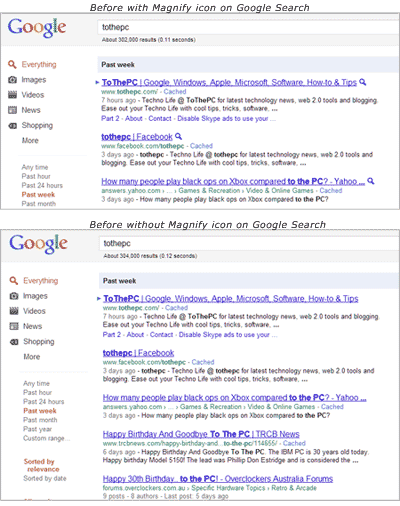Select Sorted by relevance option
Image resolution: width=400 pixels, height=506 pixels.
(41, 465)
